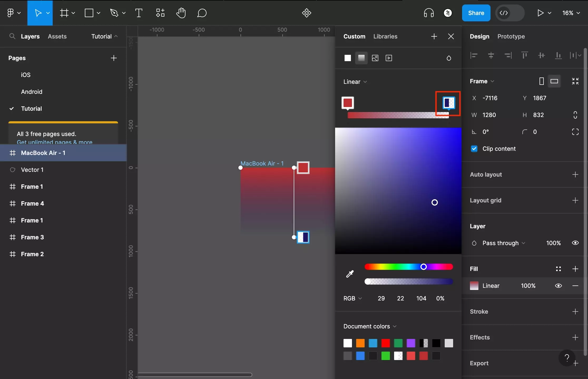Select the Text tool

tap(138, 13)
